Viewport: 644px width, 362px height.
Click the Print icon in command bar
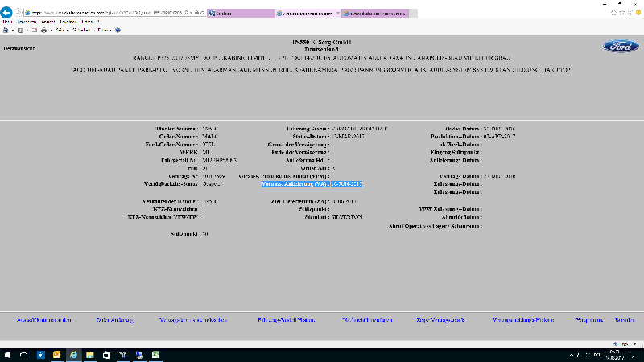[x=43, y=31]
